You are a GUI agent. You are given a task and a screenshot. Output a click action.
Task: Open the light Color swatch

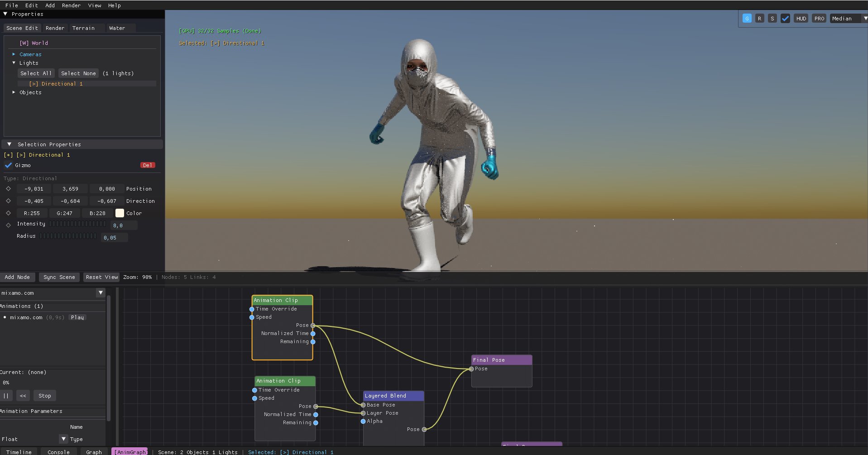[120, 213]
